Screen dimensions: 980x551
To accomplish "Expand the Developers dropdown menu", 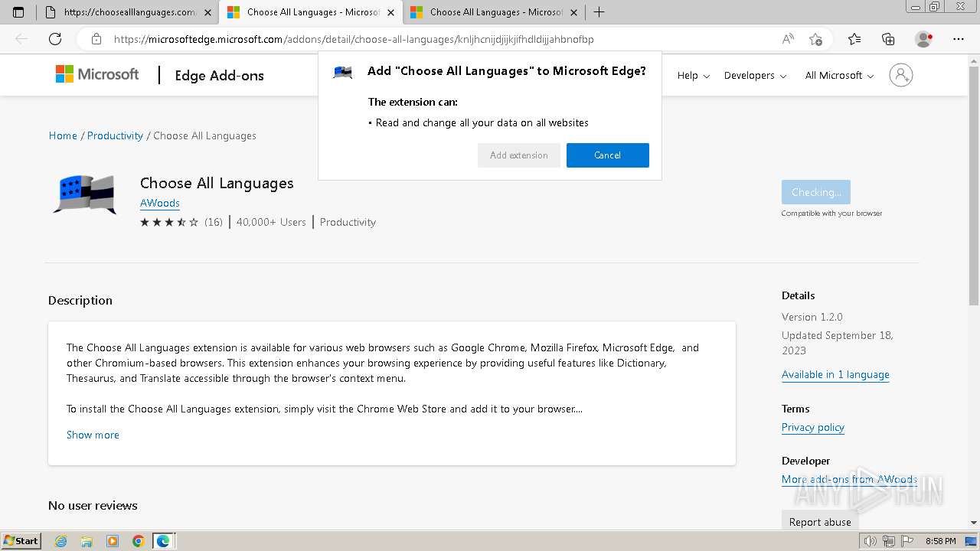I will point(755,75).
